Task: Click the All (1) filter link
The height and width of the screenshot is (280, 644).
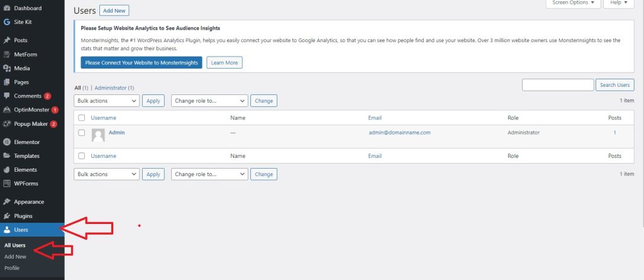Action: tap(81, 88)
